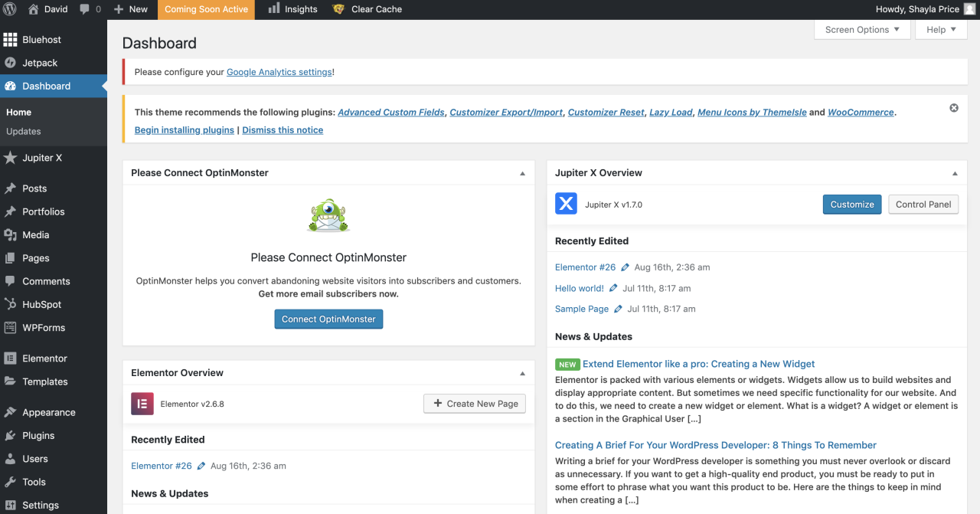Open the Google Analytics settings link
Image resolution: width=980 pixels, height=514 pixels.
[279, 72]
